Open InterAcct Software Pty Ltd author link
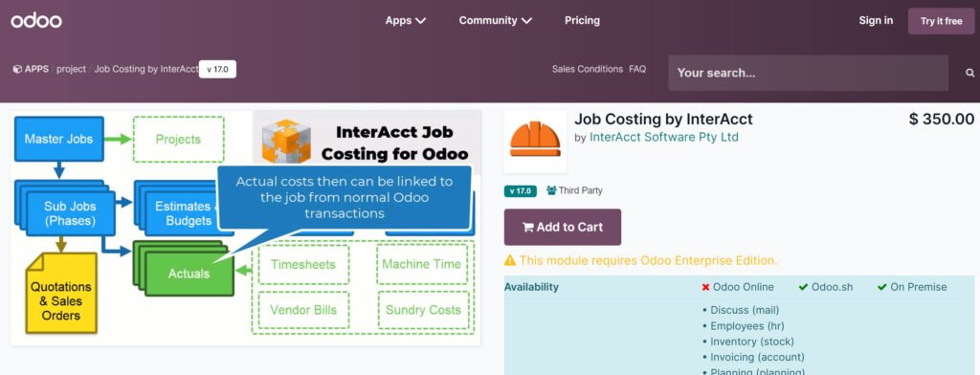980x375 pixels. [x=664, y=137]
